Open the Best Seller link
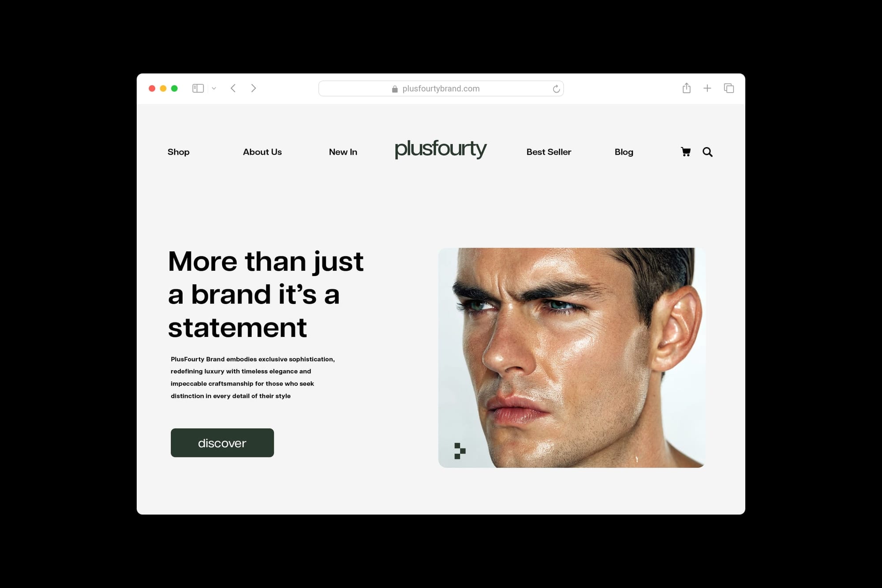Screen dimensions: 882x588 [549, 152]
